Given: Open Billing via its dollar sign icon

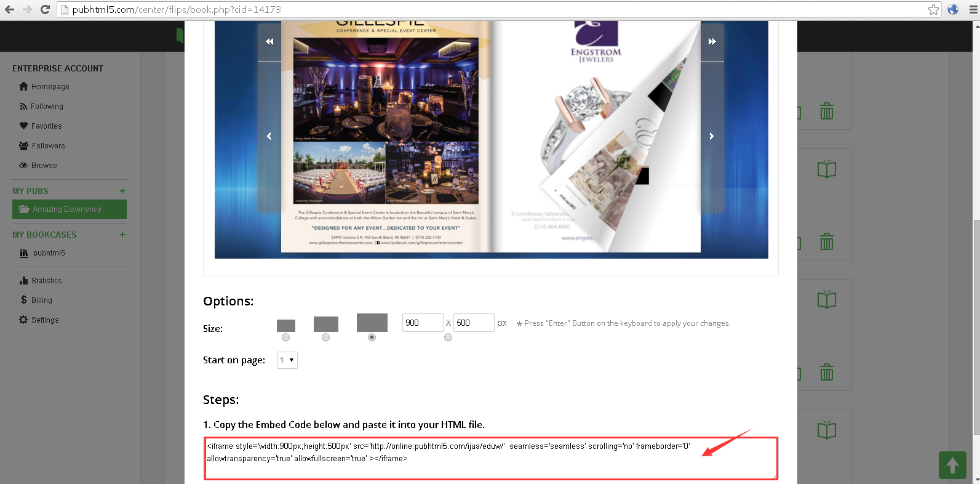Looking at the screenshot, I should [x=24, y=300].
